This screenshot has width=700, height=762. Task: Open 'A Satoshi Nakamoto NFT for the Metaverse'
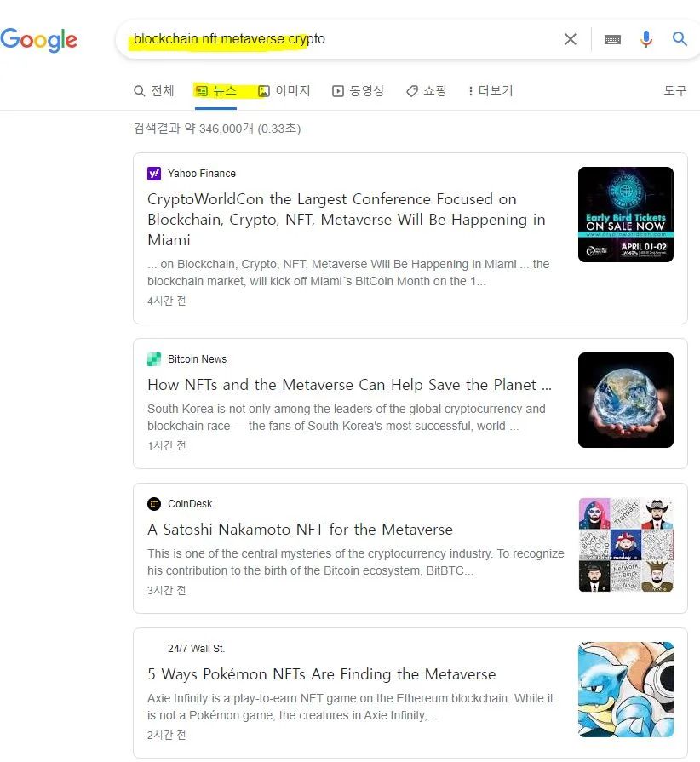pyautogui.click(x=300, y=530)
